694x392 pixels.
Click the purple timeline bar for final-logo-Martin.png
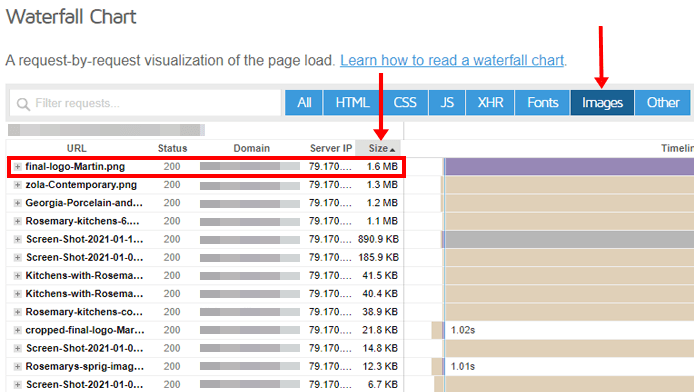pos(569,167)
